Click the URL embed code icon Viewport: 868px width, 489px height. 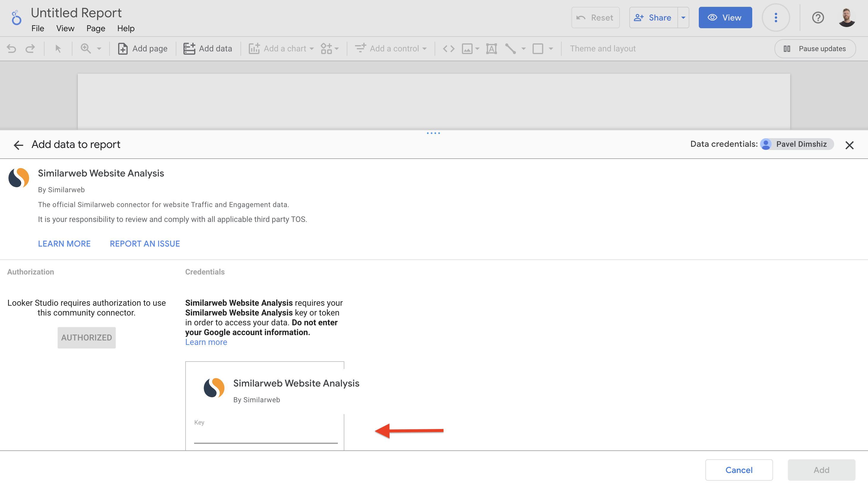(x=449, y=48)
